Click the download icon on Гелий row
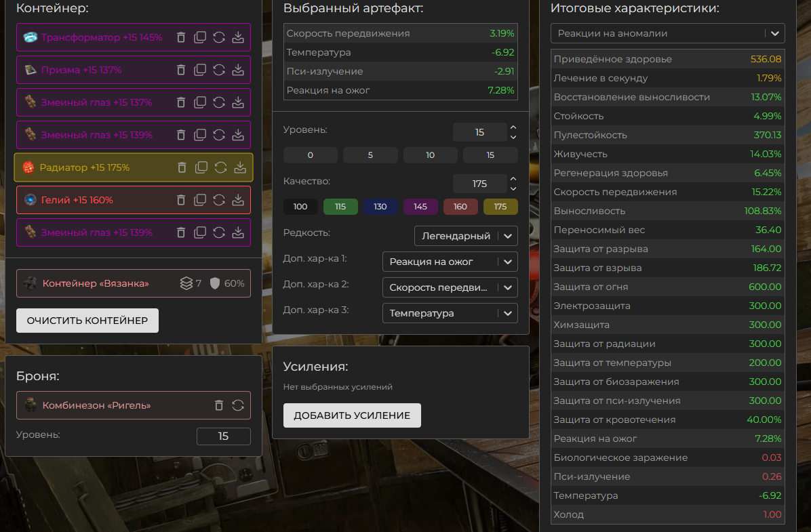Viewport: 811px width, 532px height. click(x=238, y=200)
